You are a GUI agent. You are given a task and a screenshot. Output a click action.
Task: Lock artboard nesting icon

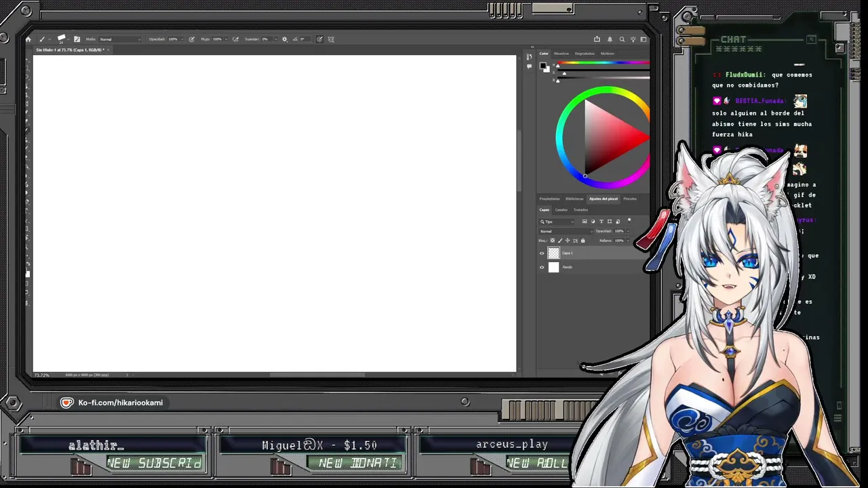(x=575, y=241)
